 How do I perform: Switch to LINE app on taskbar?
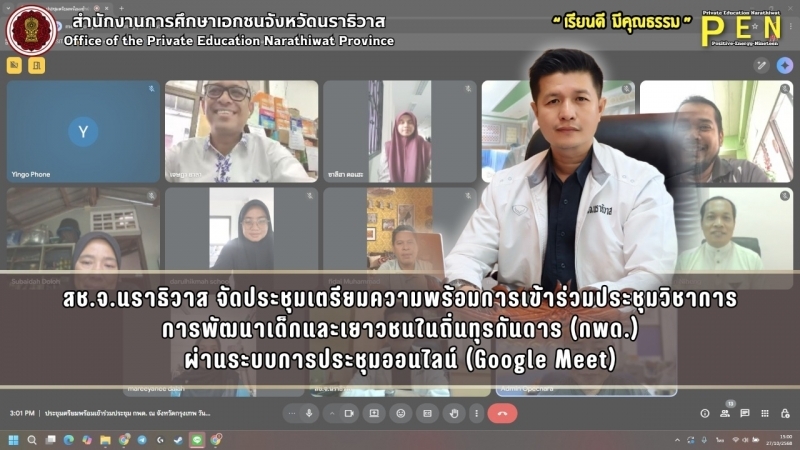click(197, 440)
